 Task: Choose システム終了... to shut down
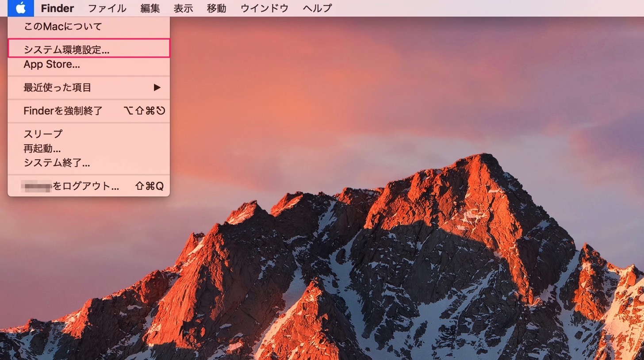pyautogui.click(x=88, y=163)
